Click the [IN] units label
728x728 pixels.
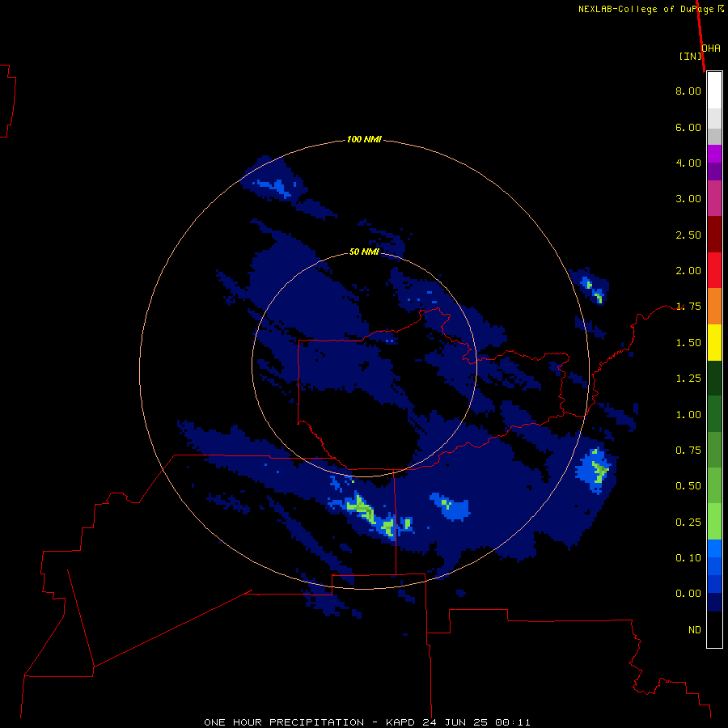pos(690,56)
